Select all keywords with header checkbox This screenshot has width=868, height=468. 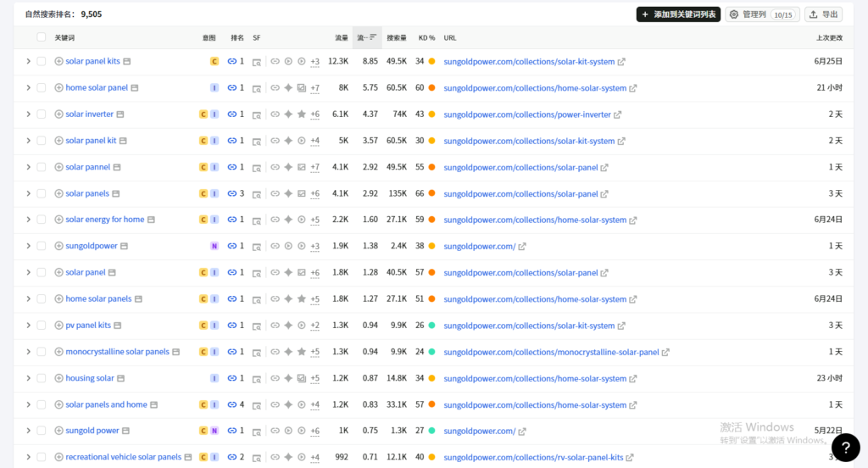(x=41, y=37)
